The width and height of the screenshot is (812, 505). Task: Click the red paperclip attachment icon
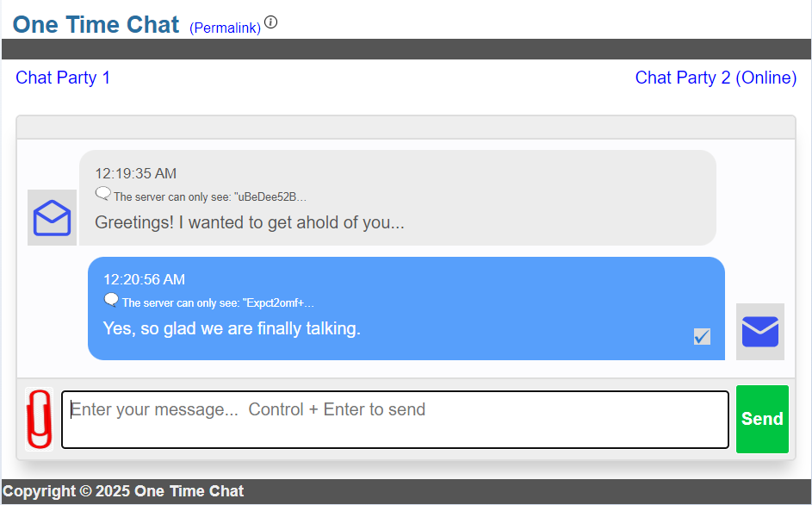(39, 419)
